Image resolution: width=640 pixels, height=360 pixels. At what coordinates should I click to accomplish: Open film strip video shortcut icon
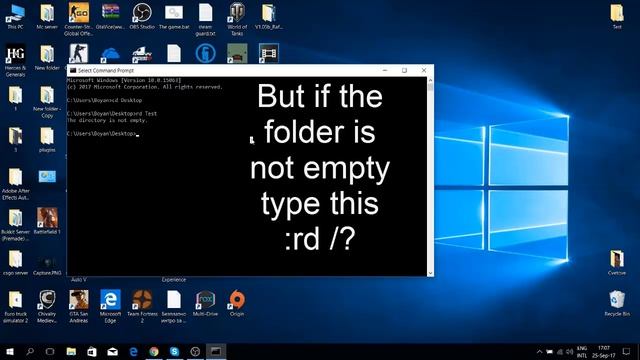pos(269,53)
